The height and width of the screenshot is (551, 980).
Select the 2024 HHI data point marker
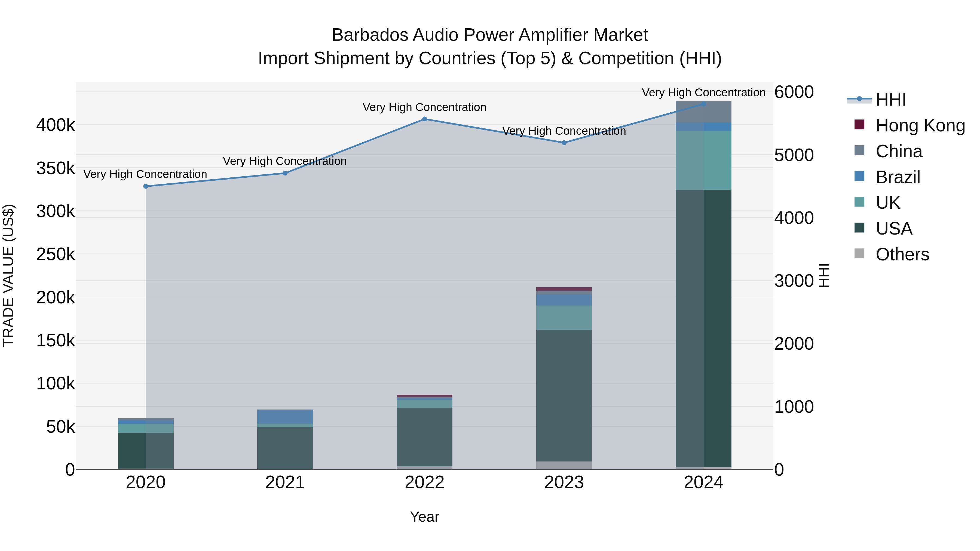[703, 104]
